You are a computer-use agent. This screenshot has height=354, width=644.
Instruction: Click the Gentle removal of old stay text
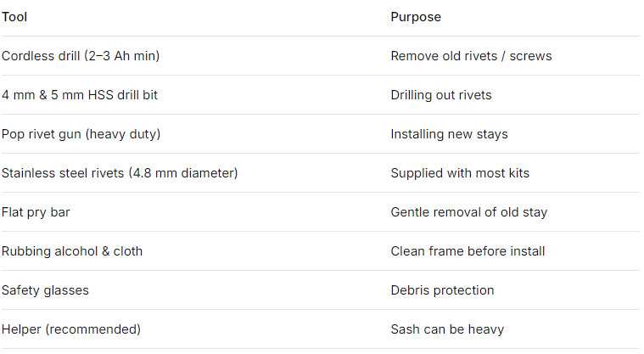(x=468, y=212)
